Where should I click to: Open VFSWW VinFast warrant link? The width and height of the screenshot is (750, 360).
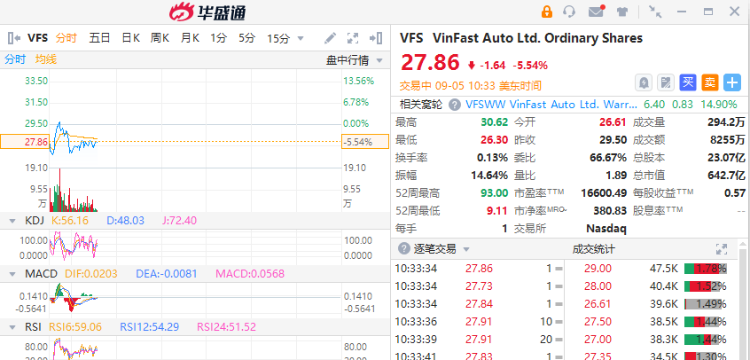(551, 104)
